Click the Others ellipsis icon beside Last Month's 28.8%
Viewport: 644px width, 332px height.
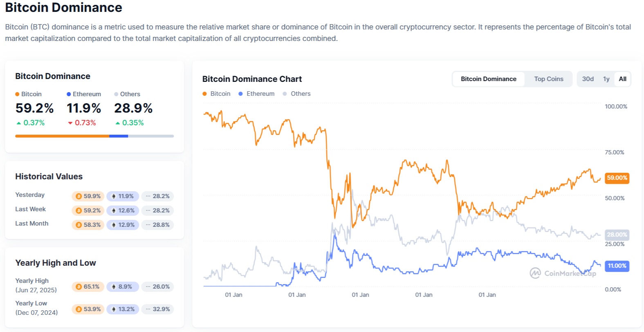(x=148, y=225)
